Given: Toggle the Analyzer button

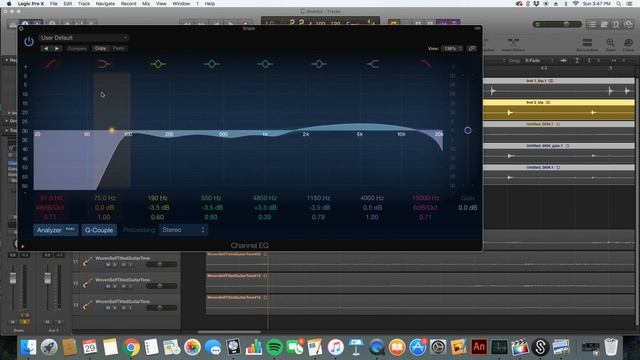Looking at the screenshot, I should 56,230.
